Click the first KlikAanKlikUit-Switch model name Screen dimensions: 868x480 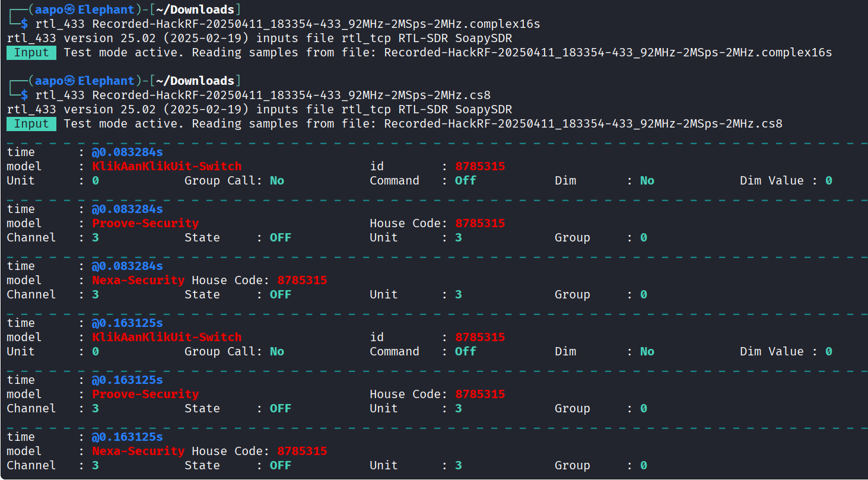(167, 167)
